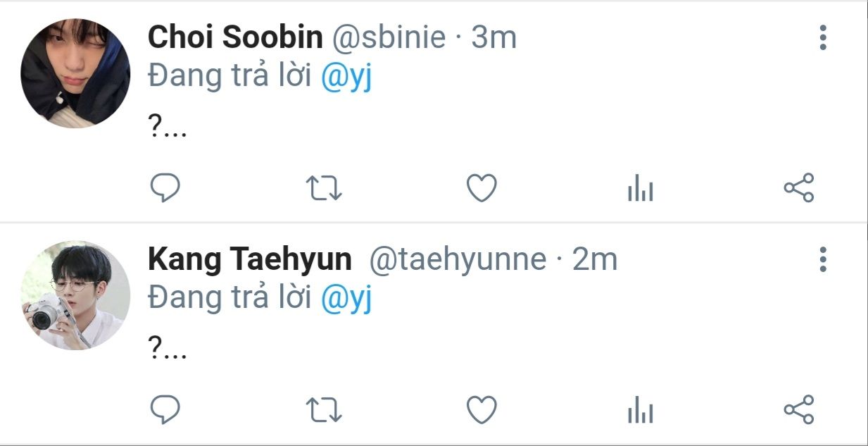Viewport: 868px width, 446px height.
Task: Open more options on Kang Taehyun's tweet
Action: coord(822,259)
